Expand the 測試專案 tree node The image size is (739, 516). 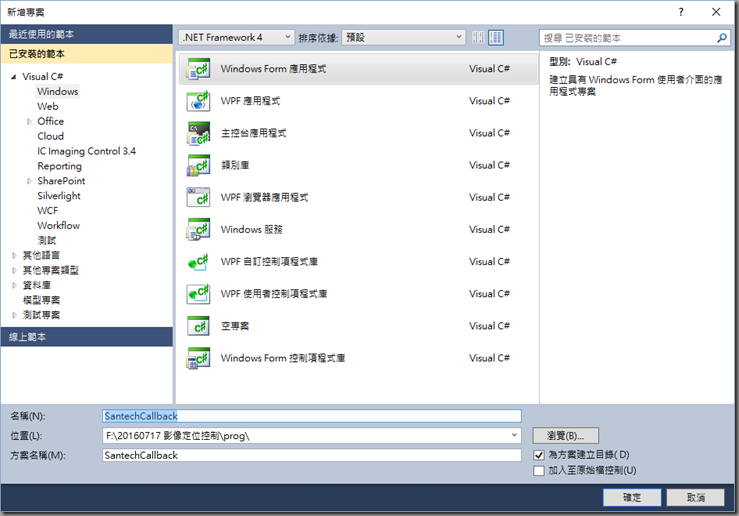(x=14, y=315)
